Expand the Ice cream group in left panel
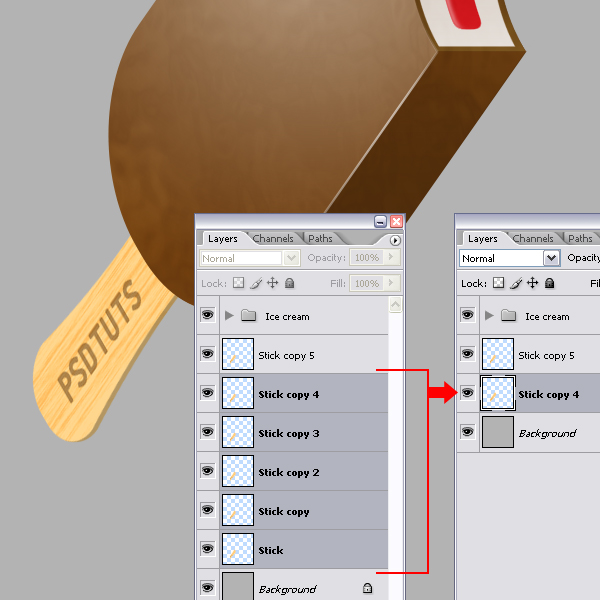 [229, 316]
